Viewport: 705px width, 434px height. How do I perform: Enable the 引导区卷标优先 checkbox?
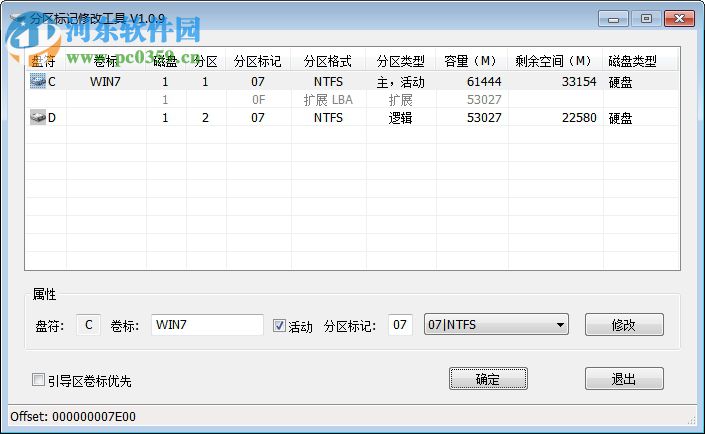pyautogui.click(x=38, y=380)
